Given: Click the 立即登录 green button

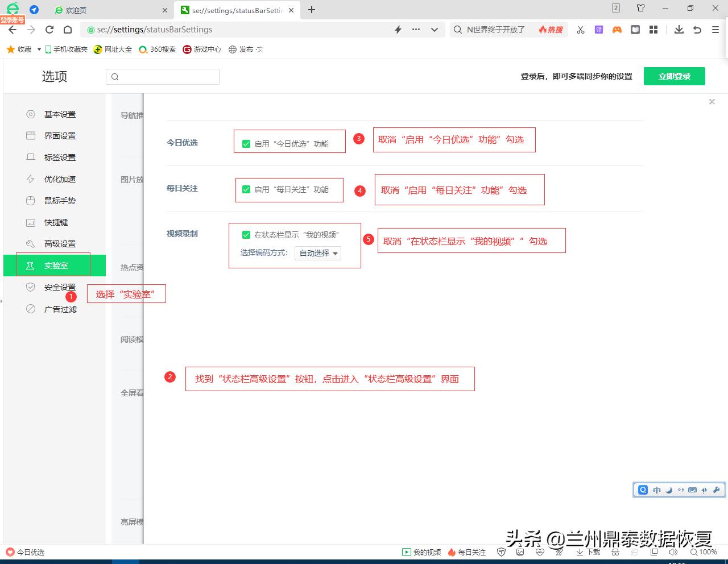Looking at the screenshot, I should [x=674, y=76].
